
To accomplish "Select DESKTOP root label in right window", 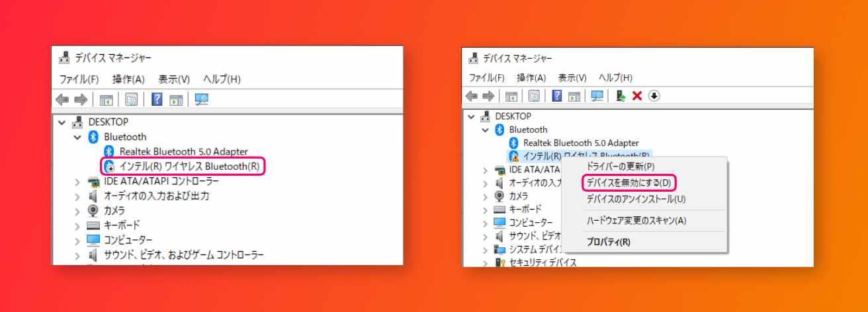I will point(513,116).
